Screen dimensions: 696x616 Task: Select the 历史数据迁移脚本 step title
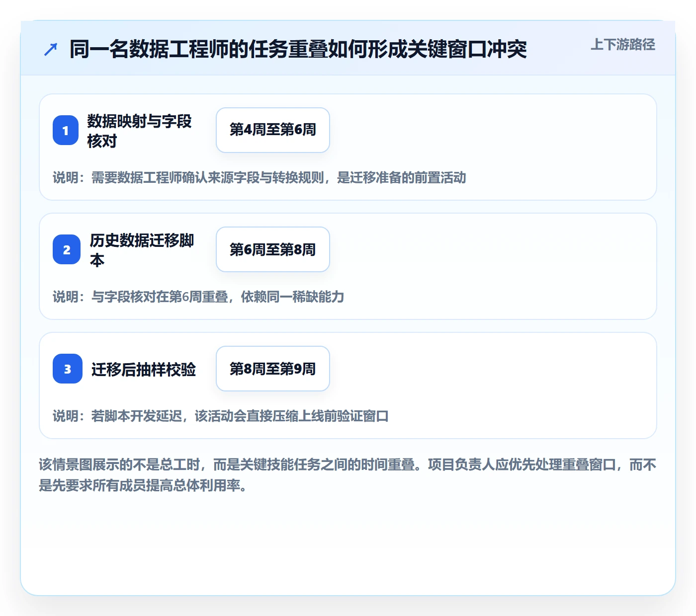(142, 250)
